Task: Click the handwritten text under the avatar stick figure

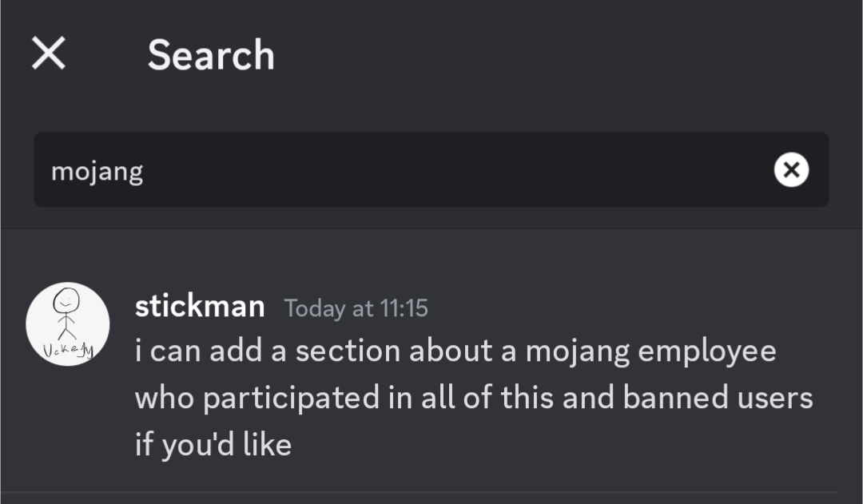Action: tap(68, 351)
